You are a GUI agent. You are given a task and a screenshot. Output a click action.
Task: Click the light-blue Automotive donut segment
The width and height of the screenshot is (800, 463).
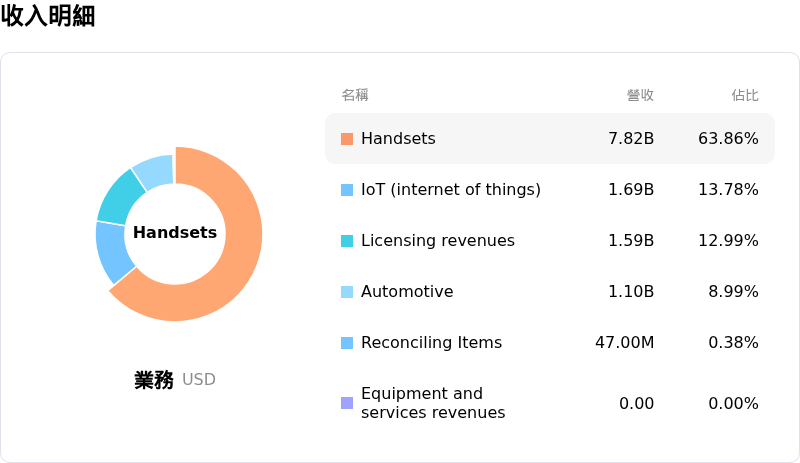click(x=155, y=172)
